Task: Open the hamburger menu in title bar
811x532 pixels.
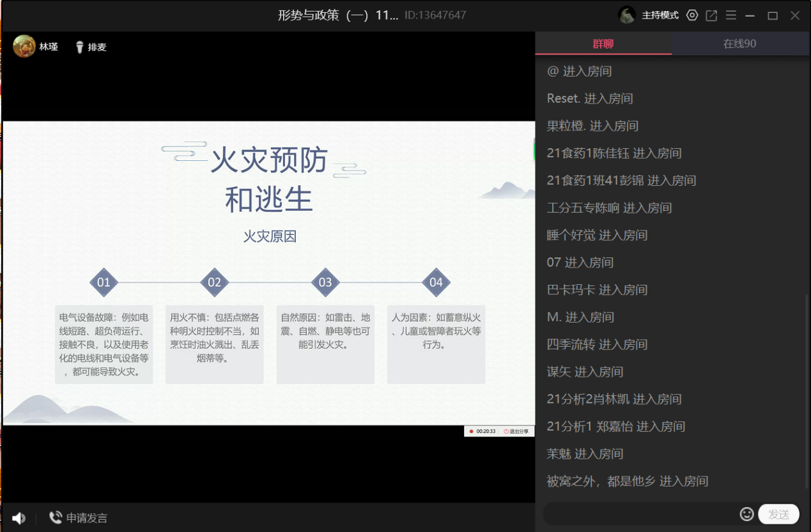Action: pos(731,15)
